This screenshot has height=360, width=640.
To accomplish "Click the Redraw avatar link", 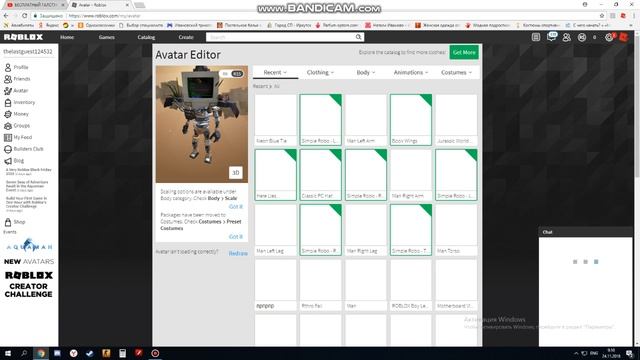I will (x=238, y=253).
